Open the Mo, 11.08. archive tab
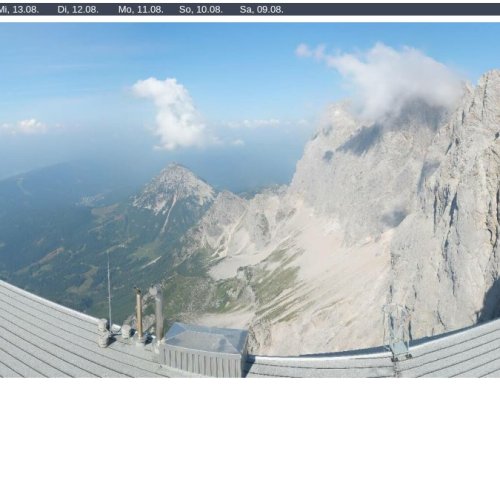The image size is (500, 500). click(141, 10)
